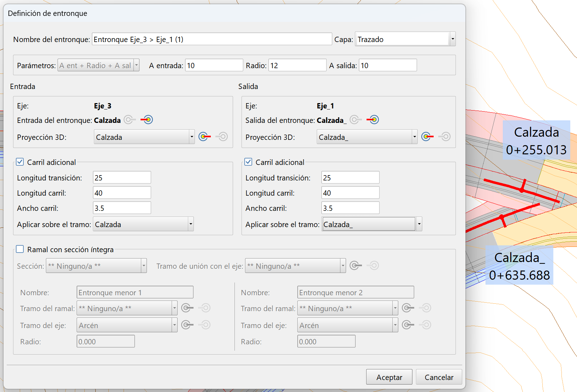Click colored target icon next to Entrada Proyección 3D
The height and width of the screenshot is (392, 577).
point(204,137)
